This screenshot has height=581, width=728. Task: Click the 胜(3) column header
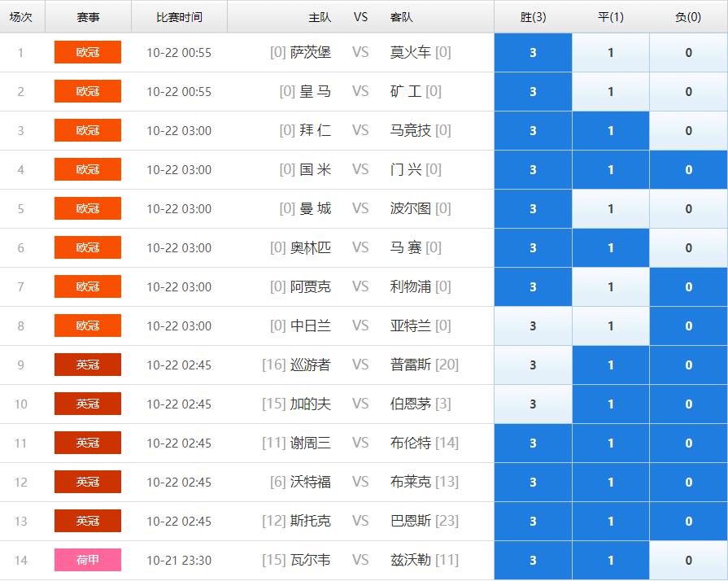(x=533, y=17)
